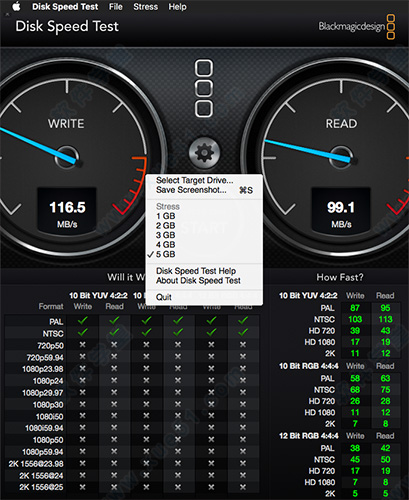The width and height of the screenshot is (409, 500).
Task: Open About Disk Speed Test
Action: [x=198, y=281]
